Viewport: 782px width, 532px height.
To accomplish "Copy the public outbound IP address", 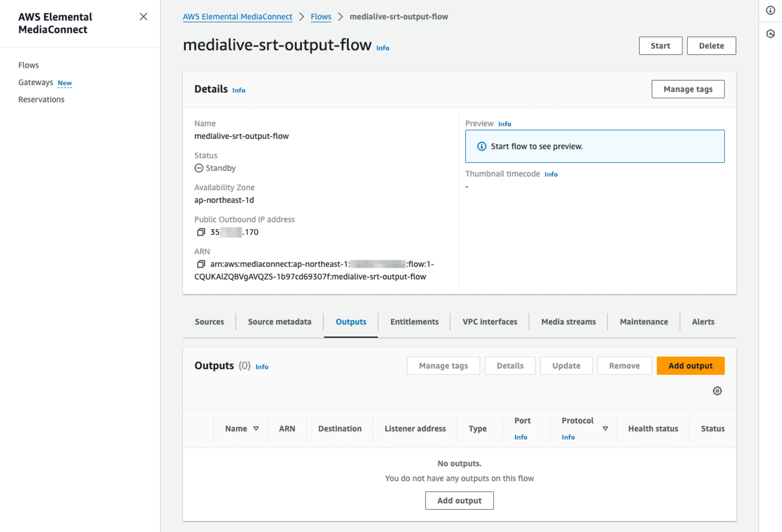I will [201, 232].
